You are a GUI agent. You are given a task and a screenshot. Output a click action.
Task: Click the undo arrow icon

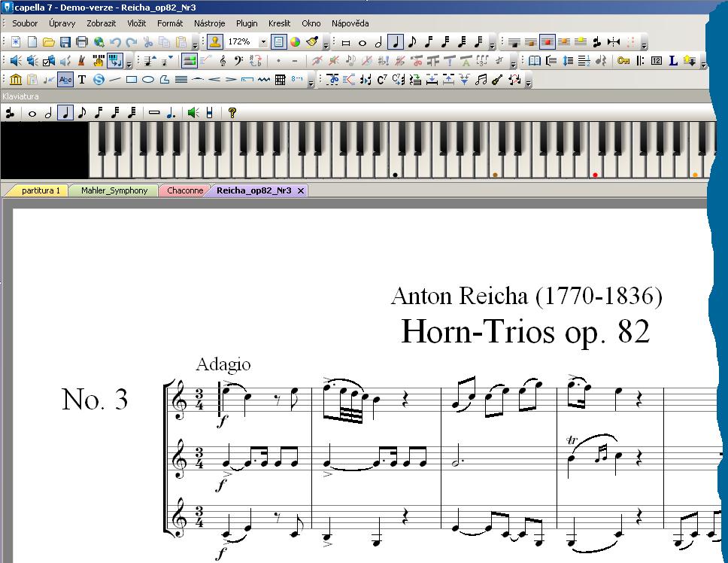(115, 42)
